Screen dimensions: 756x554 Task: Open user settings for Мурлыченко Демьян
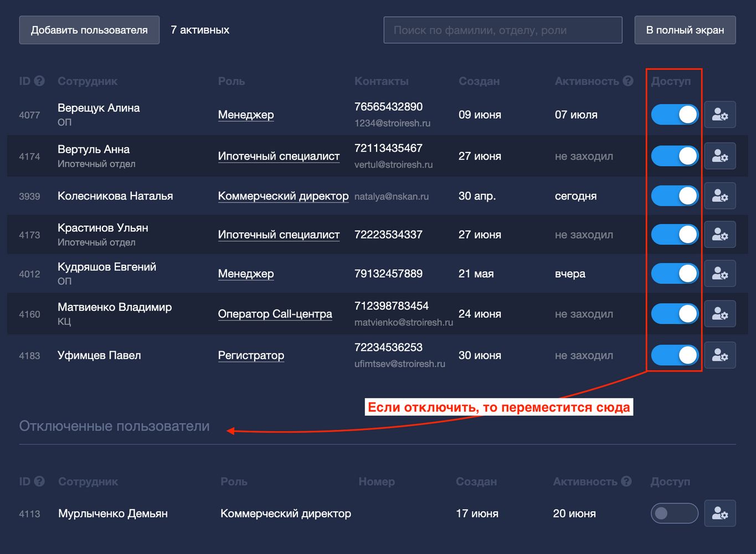pyautogui.click(x=719, y=514)
